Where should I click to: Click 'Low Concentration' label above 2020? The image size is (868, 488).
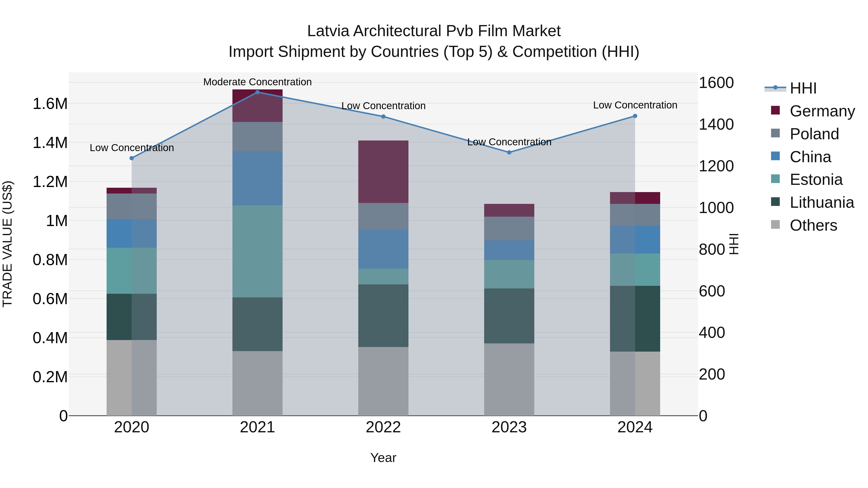tap(132, 147)
